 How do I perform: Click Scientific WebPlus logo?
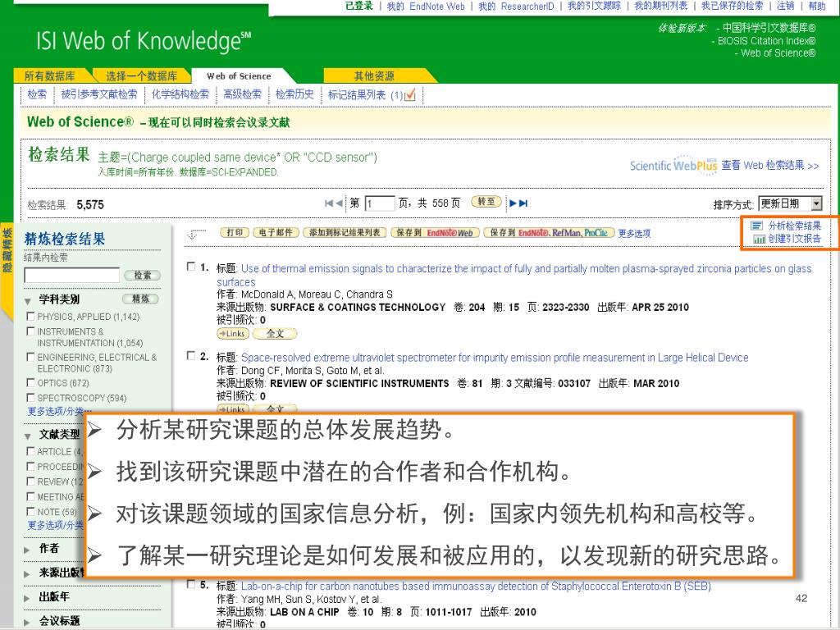point(673,164)
